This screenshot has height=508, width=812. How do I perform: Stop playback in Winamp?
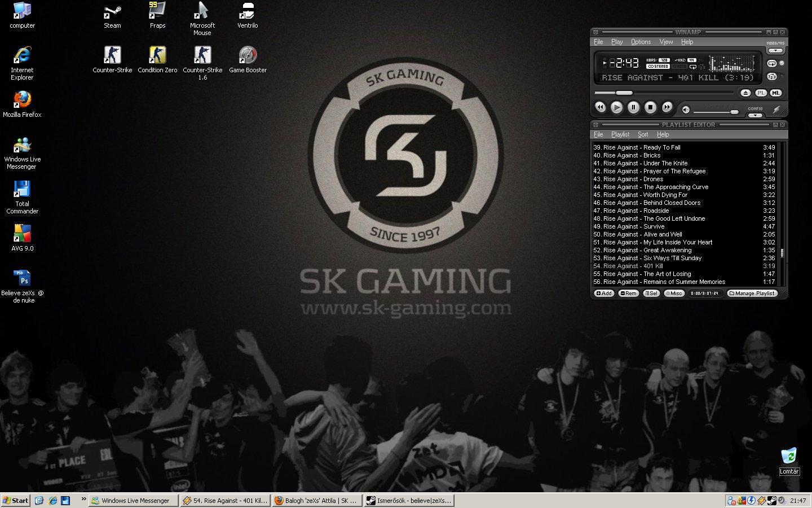[x=650, y=107]
